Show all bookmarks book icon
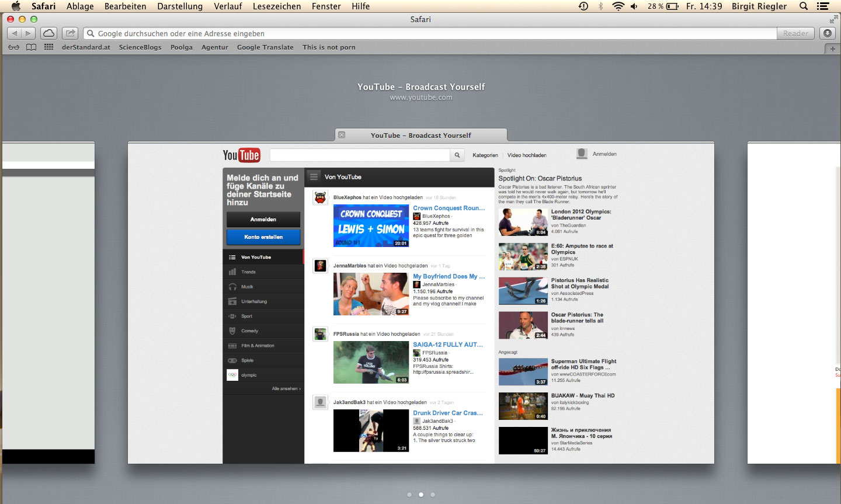Screen dimensions: 841x504 [x=32, y=47]
